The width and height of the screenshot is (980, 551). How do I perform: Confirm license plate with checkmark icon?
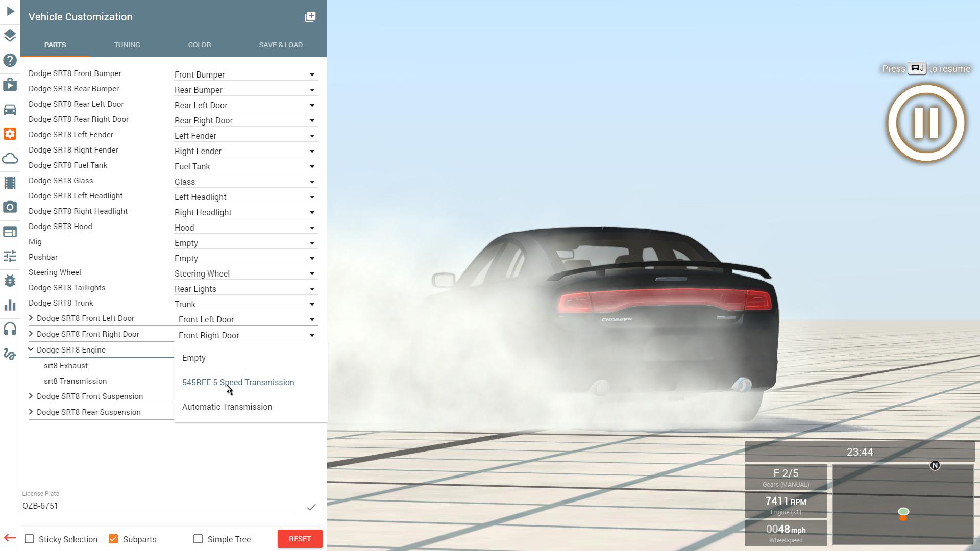point(311,507)
